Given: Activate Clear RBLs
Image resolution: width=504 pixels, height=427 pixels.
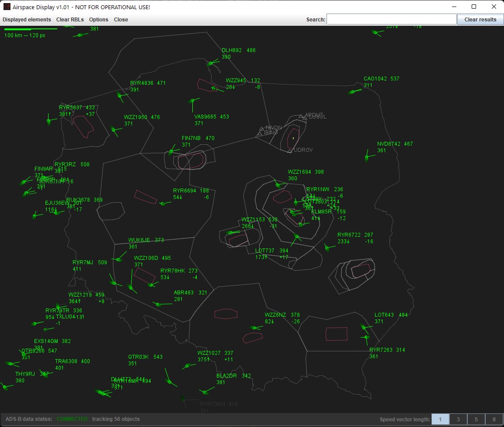Looking at the screenshot, I should 70,20.
